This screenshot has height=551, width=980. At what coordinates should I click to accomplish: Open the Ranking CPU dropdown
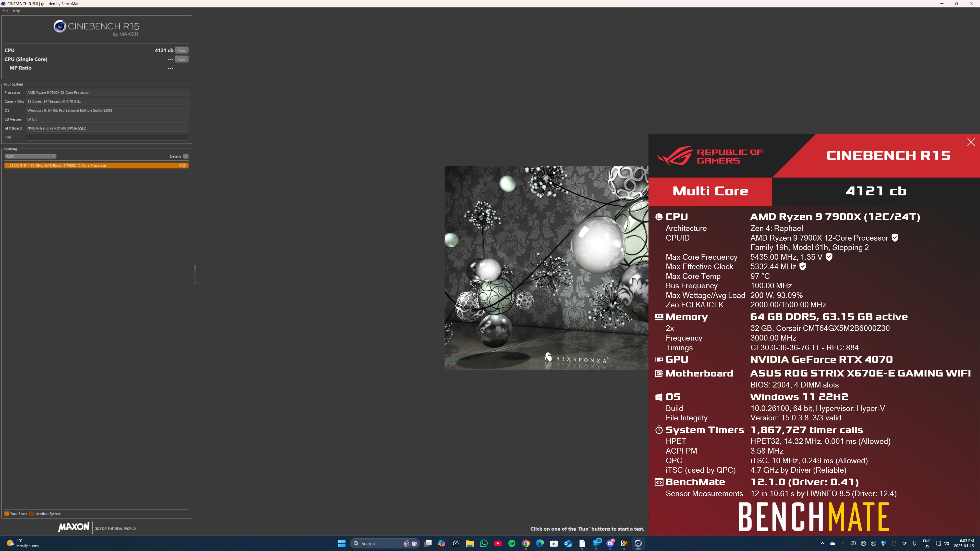pos(30,156)
